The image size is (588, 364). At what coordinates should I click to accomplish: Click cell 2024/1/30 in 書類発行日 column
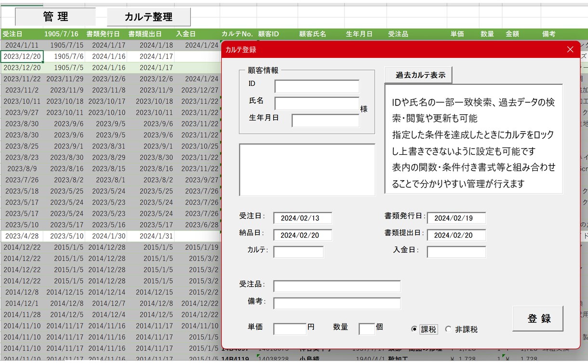(x=106, y=236)
